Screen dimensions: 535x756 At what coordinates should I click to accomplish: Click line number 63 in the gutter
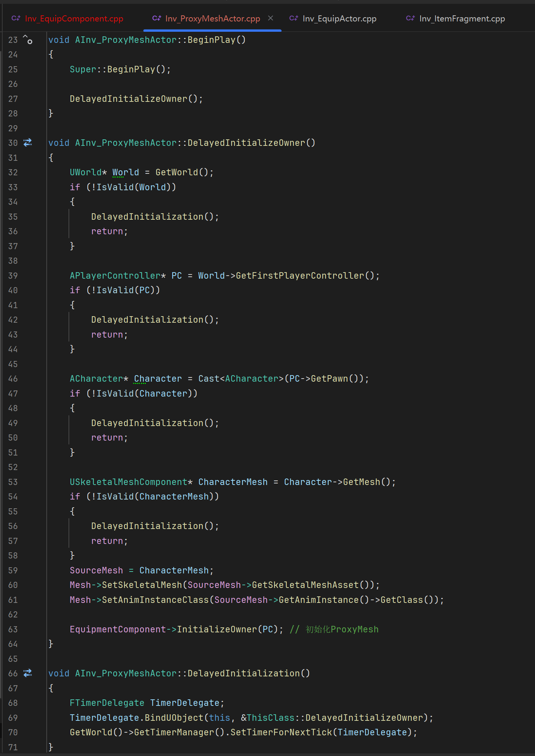click(x=13, y=629)
